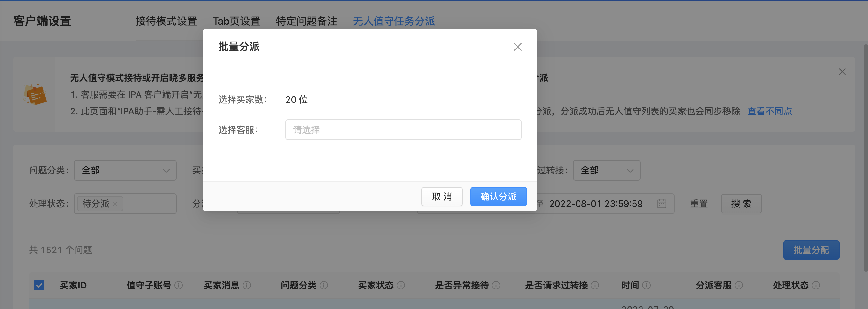The height and width of the screenshot is (309, 868).
Task: Switch to Tab页设置 tab
Action: pyautogui.click(x=236, y=21)
